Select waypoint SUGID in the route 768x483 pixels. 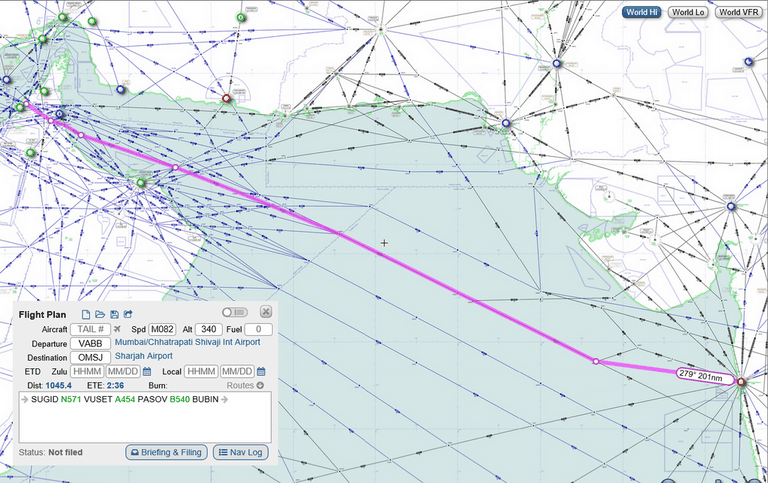[x=45, y=399]
